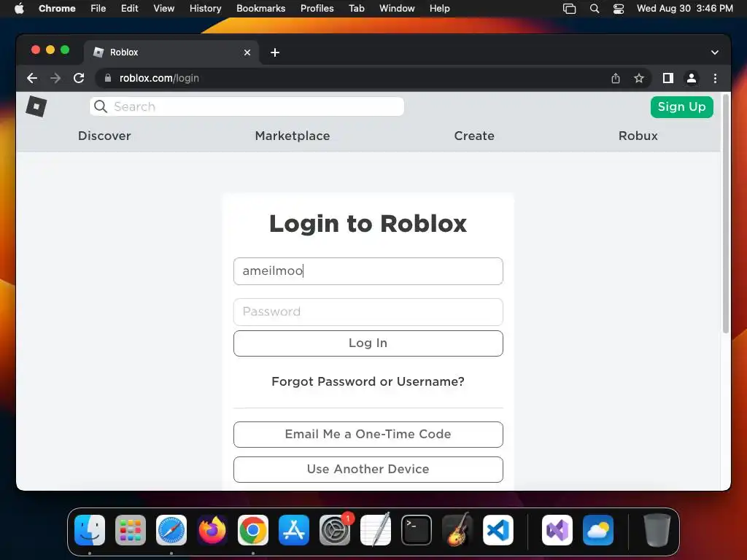Go back with the browser back arrow

coord(32,78)
